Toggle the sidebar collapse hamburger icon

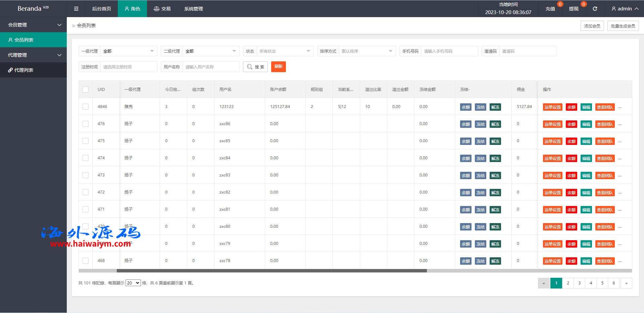click(x=76, y=9)
